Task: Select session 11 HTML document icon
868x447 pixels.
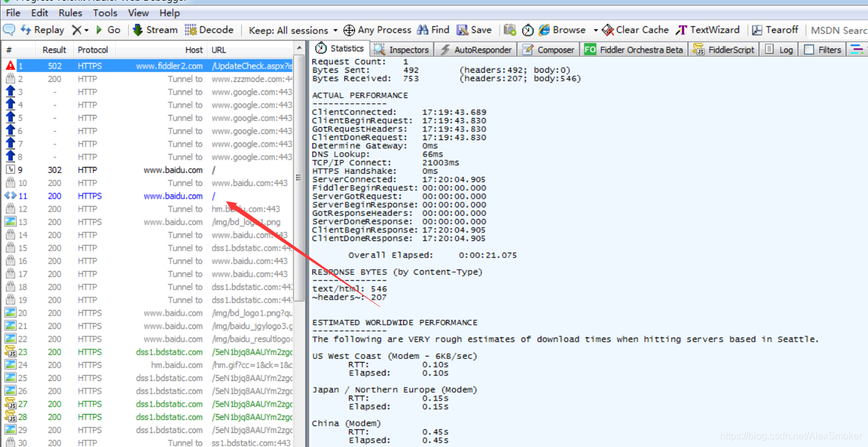Action: [x=10, y=196]
